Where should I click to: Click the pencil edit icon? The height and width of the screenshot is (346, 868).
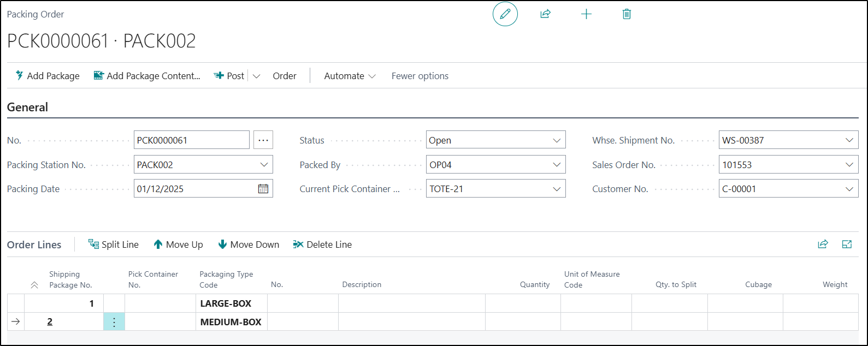coord(505,14)
